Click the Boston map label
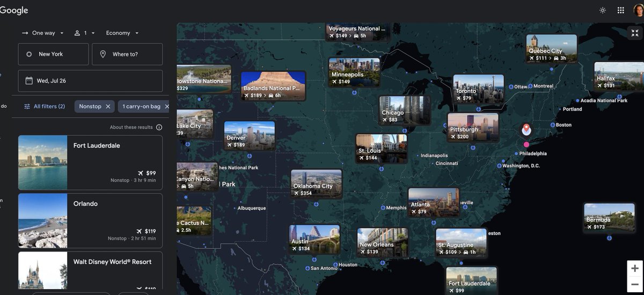The width and height of the screenshot is (644, 295). [563, 125]
